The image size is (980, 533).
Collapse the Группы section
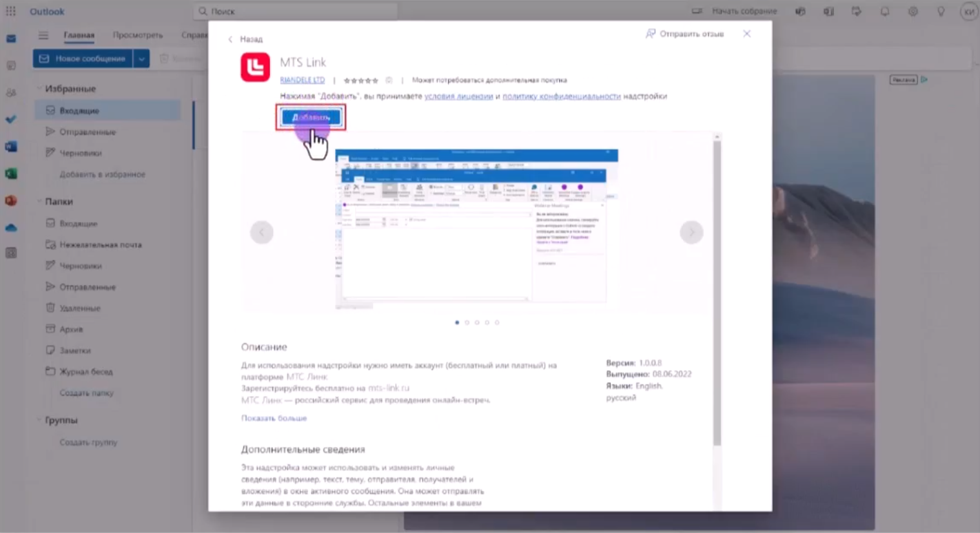click(39, 420)
